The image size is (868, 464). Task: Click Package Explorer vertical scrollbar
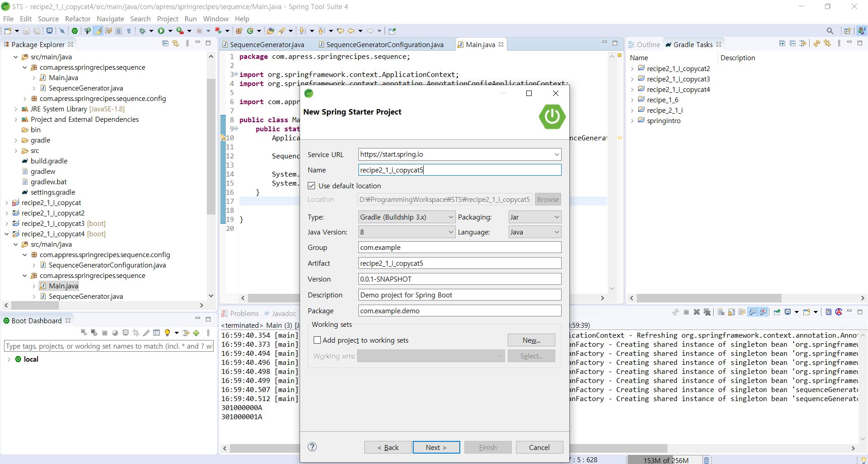click(x=211, y=146)
